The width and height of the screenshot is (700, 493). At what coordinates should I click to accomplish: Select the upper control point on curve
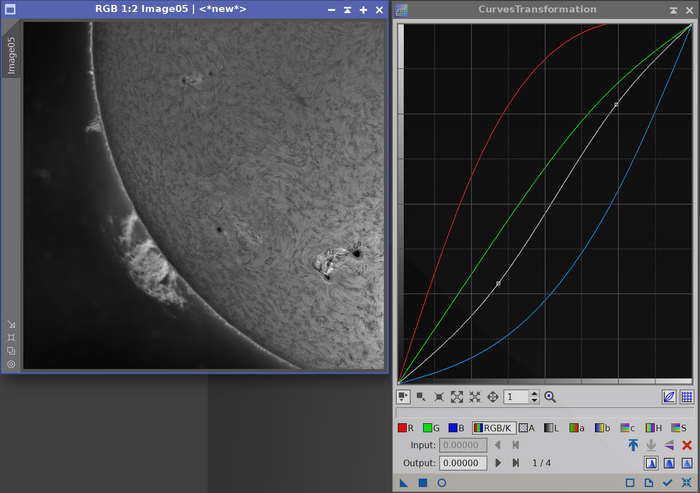coord(616,104)
